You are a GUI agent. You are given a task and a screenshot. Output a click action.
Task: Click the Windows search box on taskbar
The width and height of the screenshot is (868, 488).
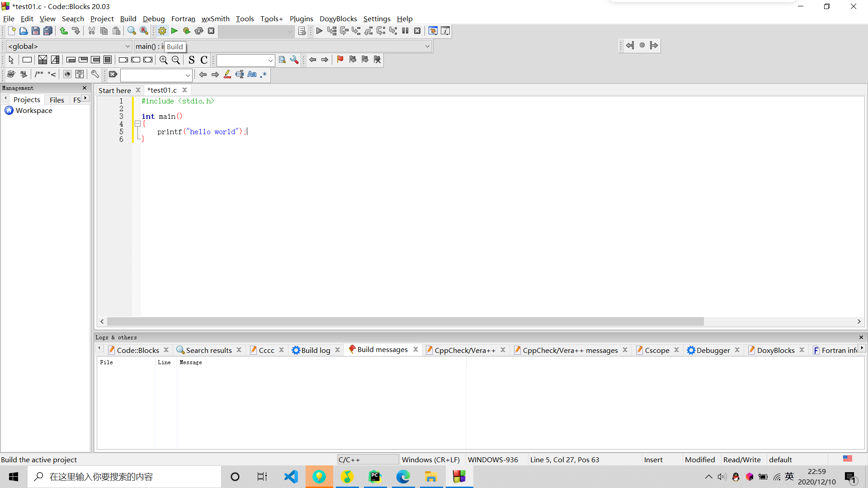pyautogui.click(x=124, y=477)
